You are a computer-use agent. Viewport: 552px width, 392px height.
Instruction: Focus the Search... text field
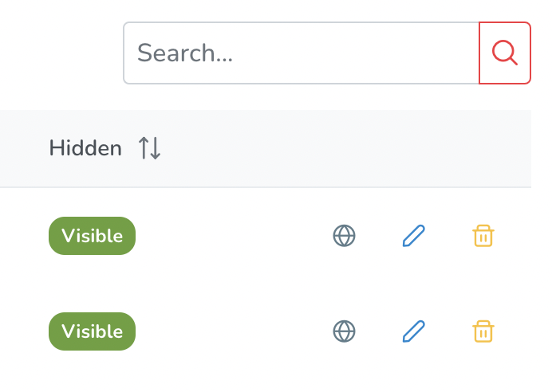coord(302,53)
